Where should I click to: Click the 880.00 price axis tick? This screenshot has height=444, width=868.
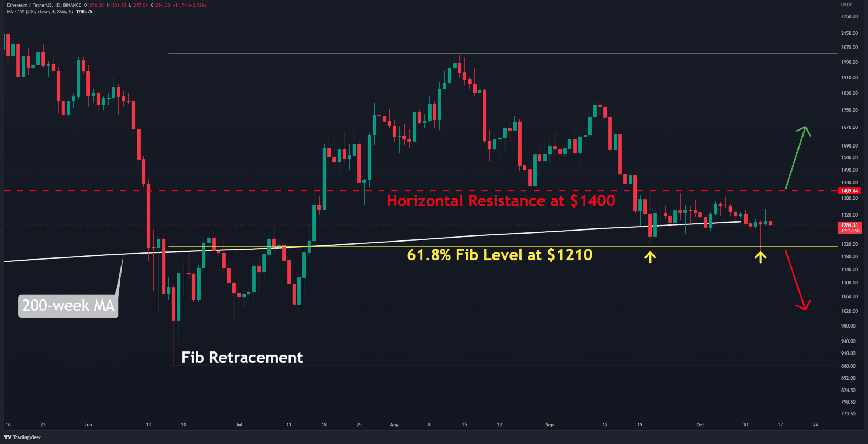tap(849, 366)
